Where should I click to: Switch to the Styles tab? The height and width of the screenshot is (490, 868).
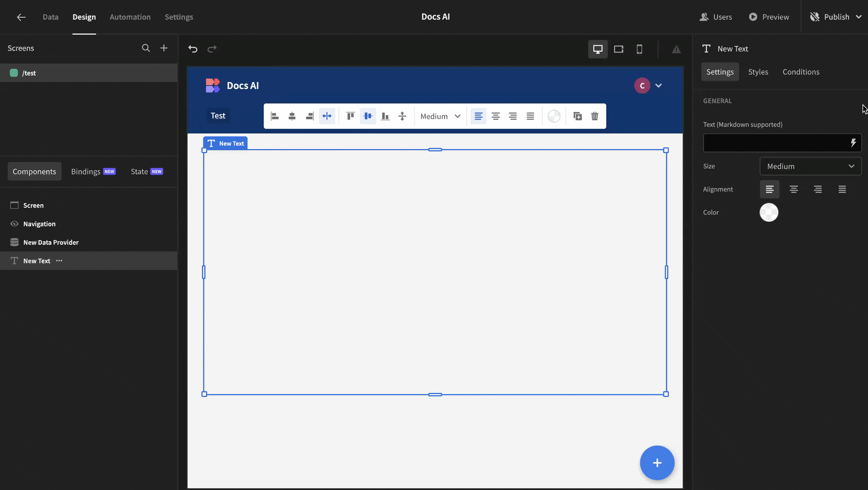758,72
